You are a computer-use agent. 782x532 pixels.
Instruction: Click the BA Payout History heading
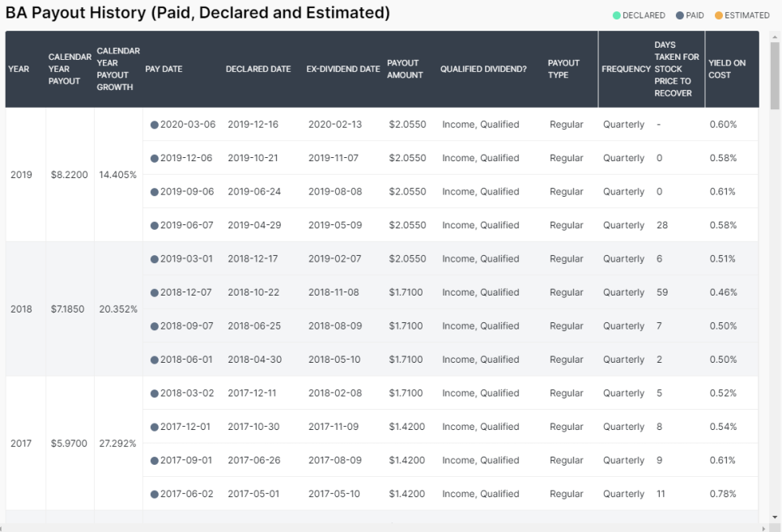(198, 12)
